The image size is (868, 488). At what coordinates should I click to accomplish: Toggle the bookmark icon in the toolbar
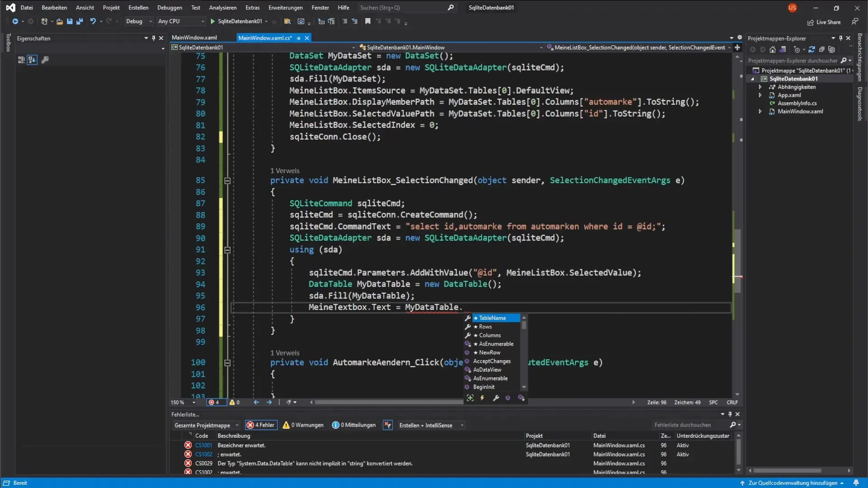(368, 21)
